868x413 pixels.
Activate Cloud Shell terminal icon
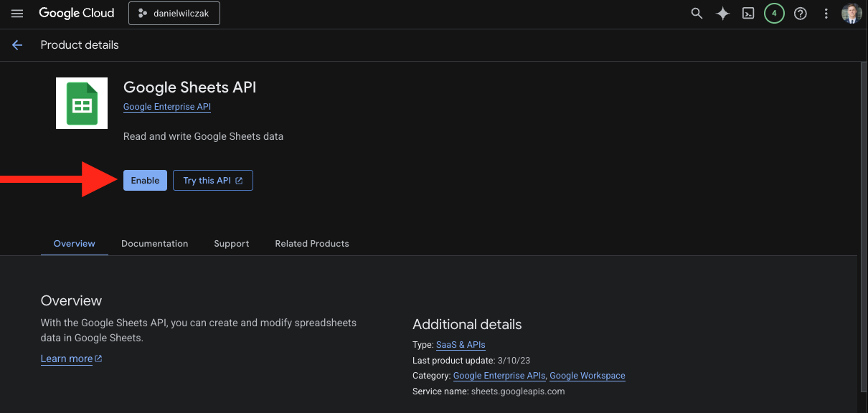coord(748,14)
